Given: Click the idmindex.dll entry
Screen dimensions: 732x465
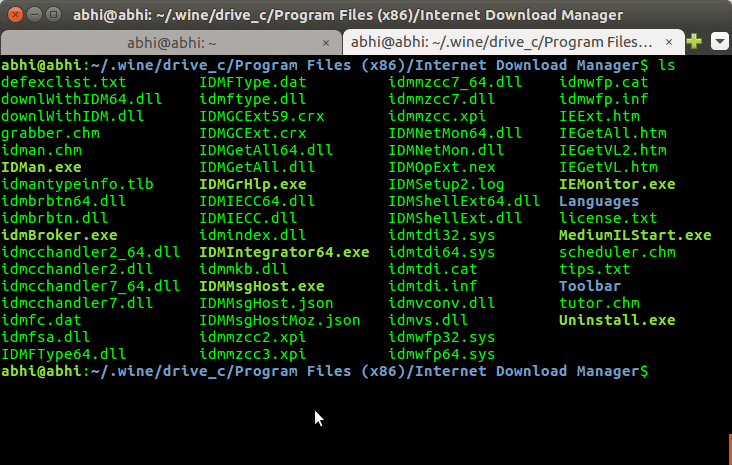Looking at the screenshot, I should point(253,235).
